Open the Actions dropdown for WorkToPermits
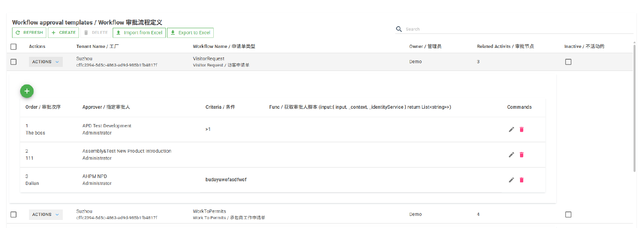 tap(45, 215)
